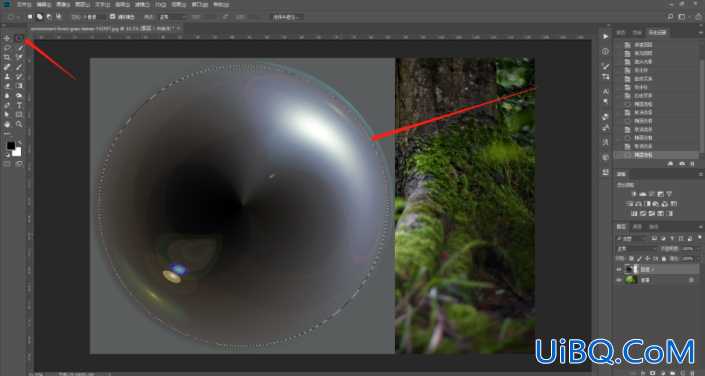Viewport: 705px width, 376px height.
Task: Select the Hand tool
Action: tap(7, 124)
